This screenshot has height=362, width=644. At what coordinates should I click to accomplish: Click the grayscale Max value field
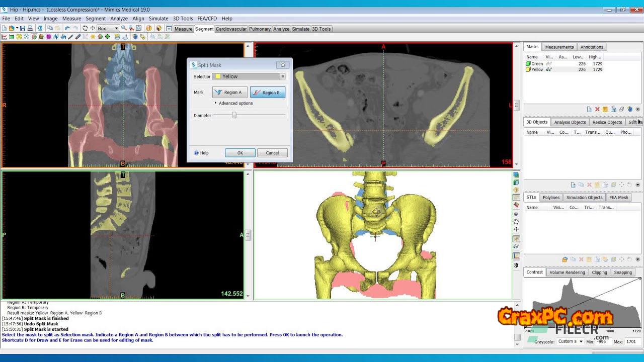point(632,342)
